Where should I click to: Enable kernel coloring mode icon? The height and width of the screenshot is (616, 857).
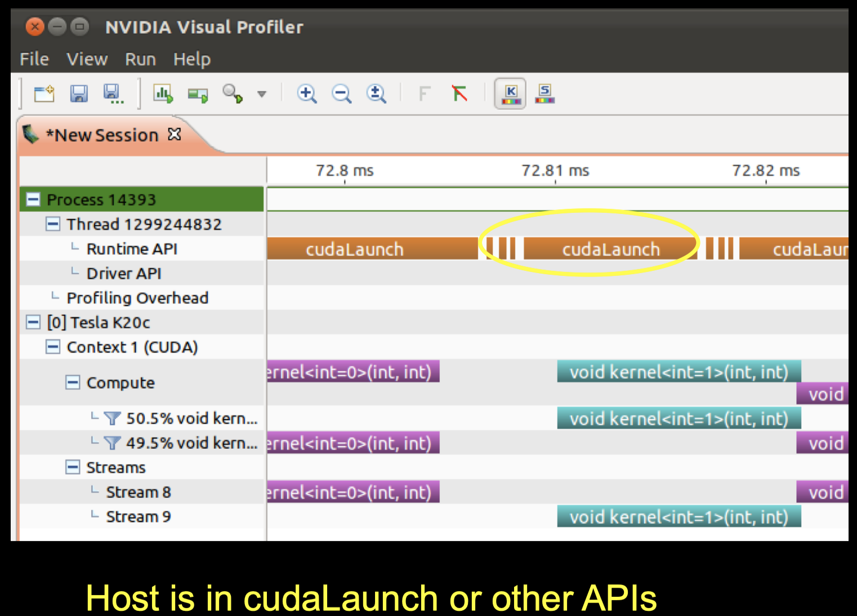[510, 93]
